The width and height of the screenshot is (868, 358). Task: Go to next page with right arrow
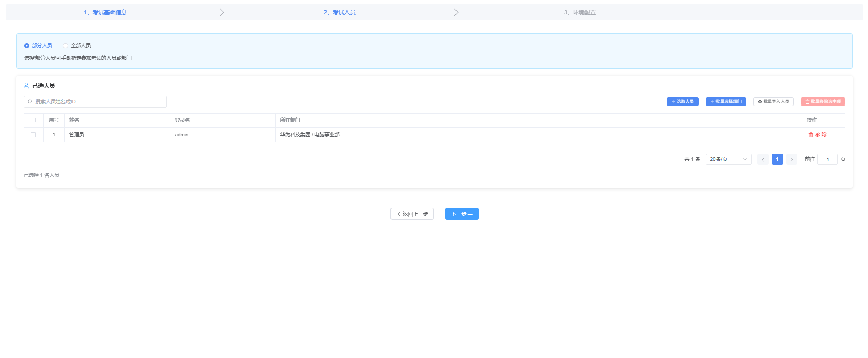pos(792,160)
